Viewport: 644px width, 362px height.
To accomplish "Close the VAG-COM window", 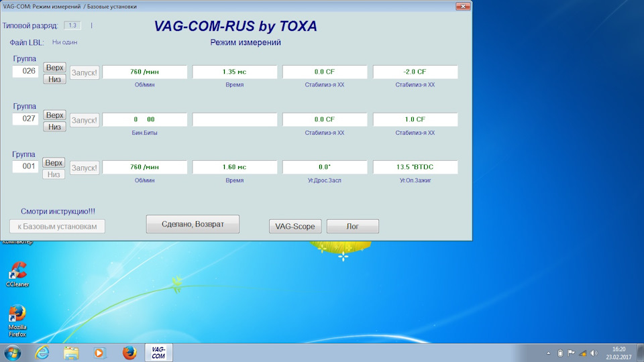I will click(463, 6).
